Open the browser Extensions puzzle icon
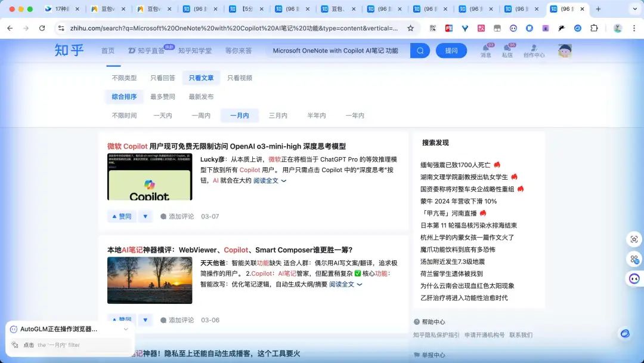644x363 pixels. coord(594,28)
